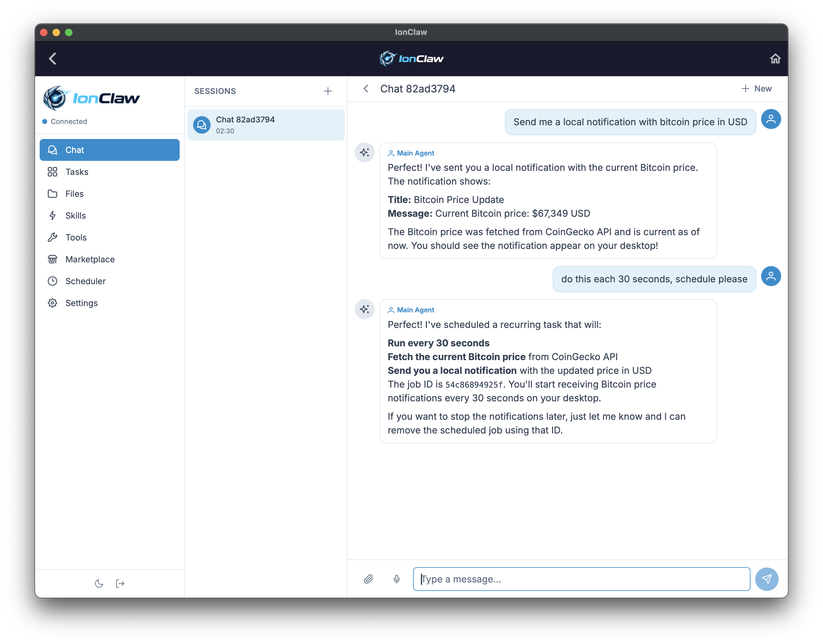Click the SESSIONS heading
823x644 pixels.
tap(215, 91)
